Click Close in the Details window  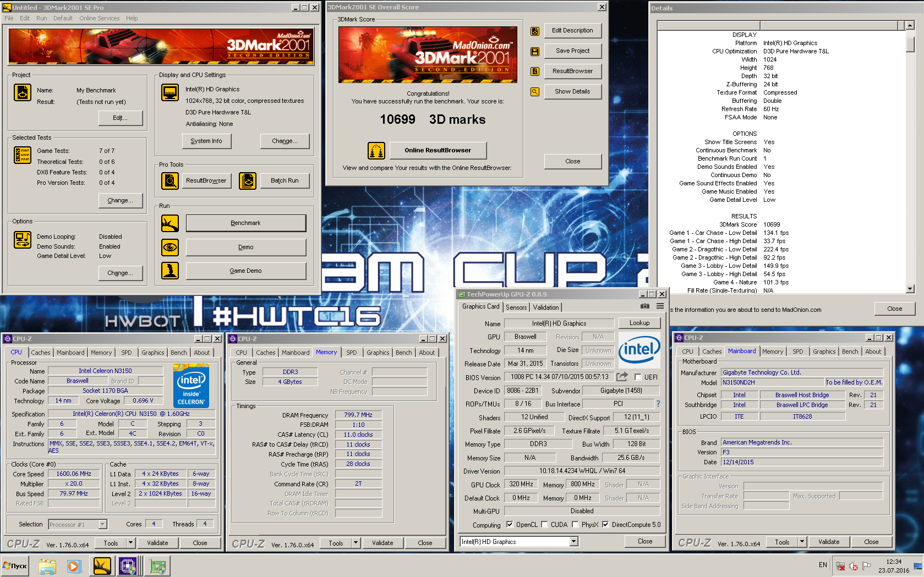[894, 309]
